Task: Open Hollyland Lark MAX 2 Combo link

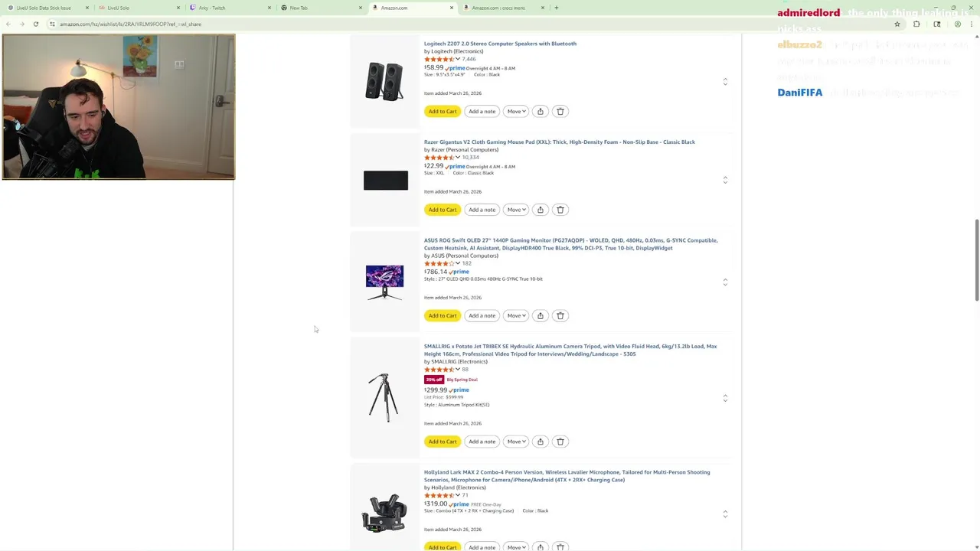Action: pyautogui.click(x=567, y=476)
